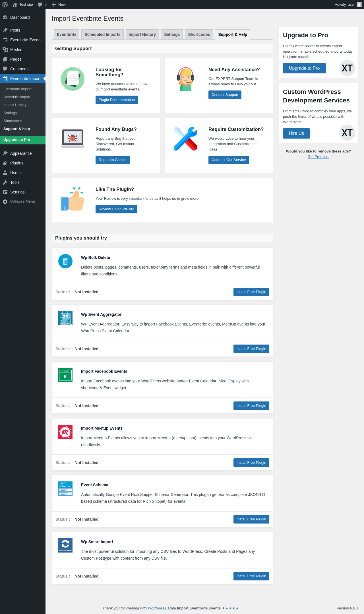Click the Tools wrench icon
The width and height of the screenshot is (364, 614).
(5, 182)
